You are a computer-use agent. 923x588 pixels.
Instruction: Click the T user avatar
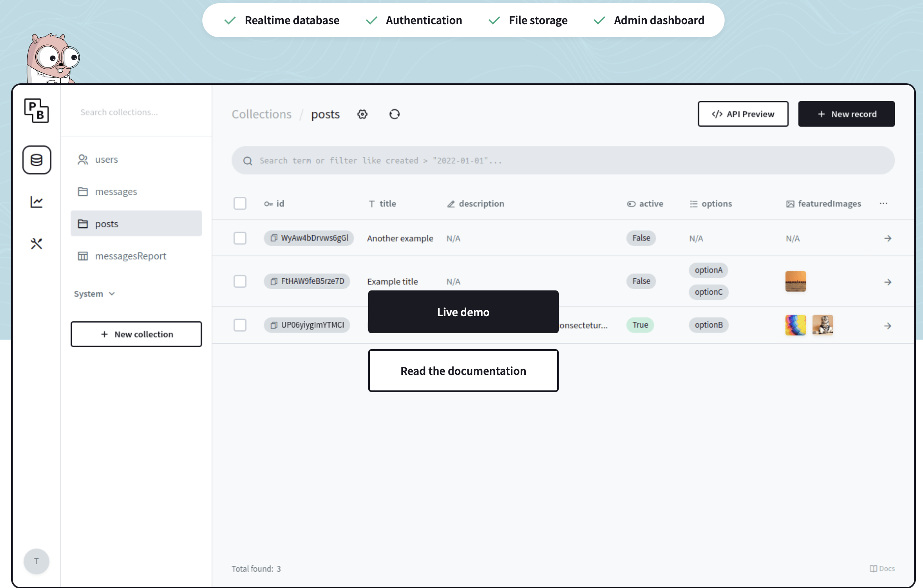(37, 561)
